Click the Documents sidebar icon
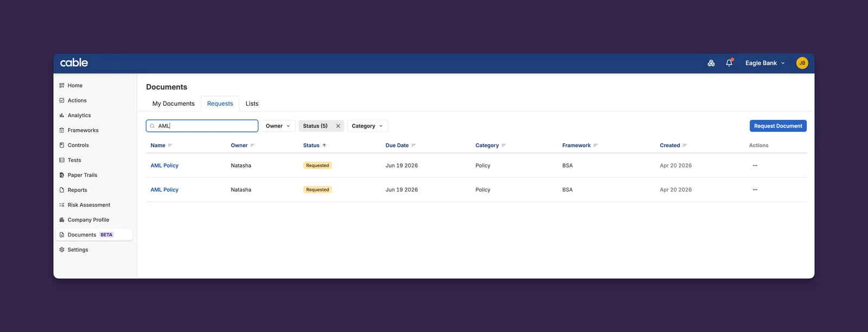This screenshot has width=868, height=332. (62, 235)
